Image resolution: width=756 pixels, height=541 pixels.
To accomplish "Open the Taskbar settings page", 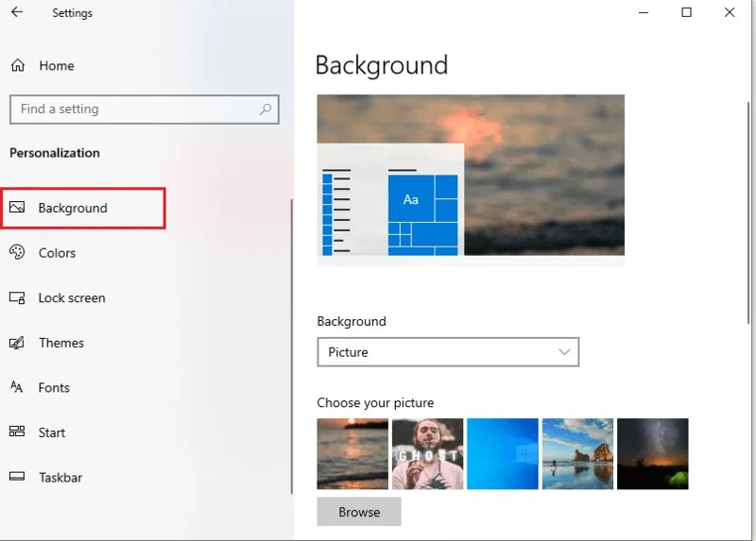I will point(60,478).
